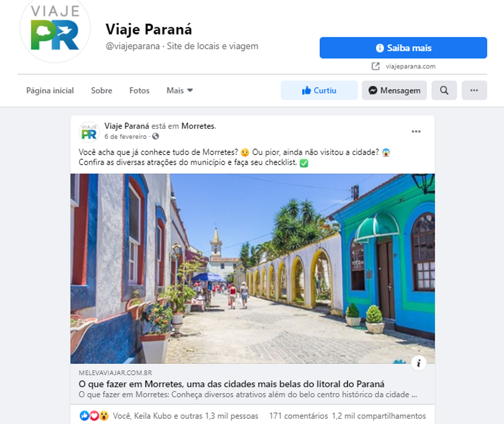Click the link info icon on the photo
This screenshot has width=504, height=424.
pyautogui.click(x=418, y=363)
